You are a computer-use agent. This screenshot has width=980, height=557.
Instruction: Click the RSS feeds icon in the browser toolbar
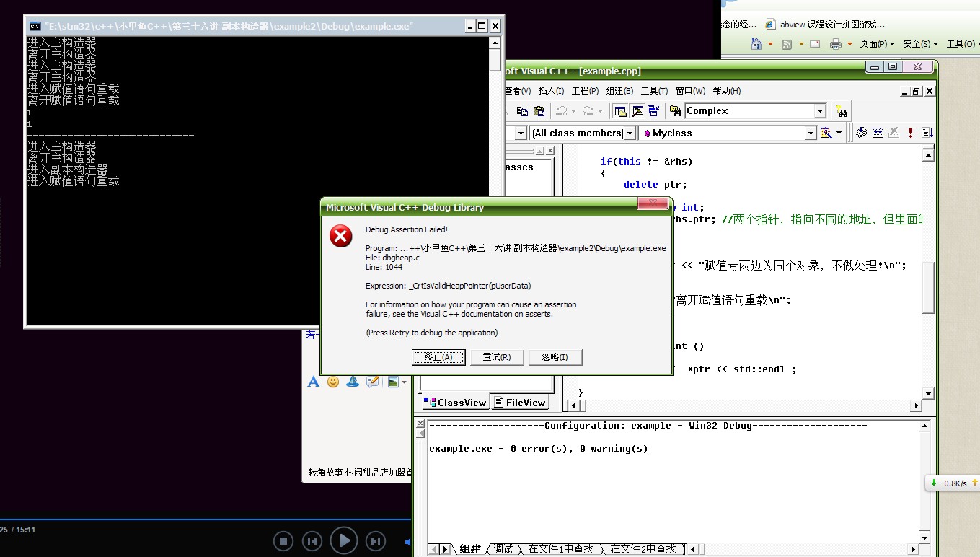point(787,44)
